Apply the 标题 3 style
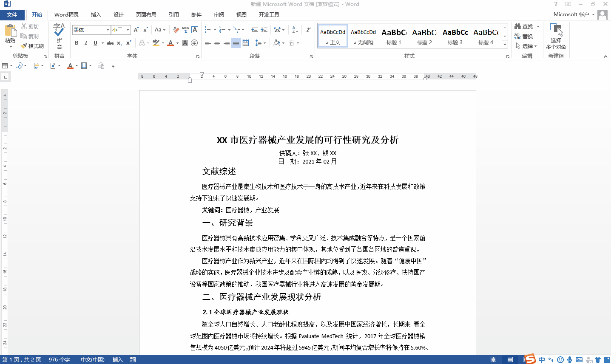This screenshot has height=364, width=611. 455,36
